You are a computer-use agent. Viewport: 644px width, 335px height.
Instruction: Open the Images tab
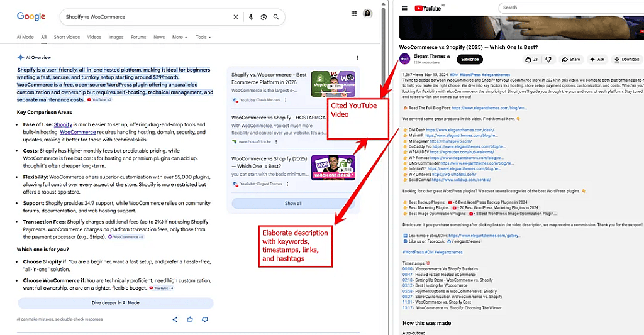(x=116, y=37)
